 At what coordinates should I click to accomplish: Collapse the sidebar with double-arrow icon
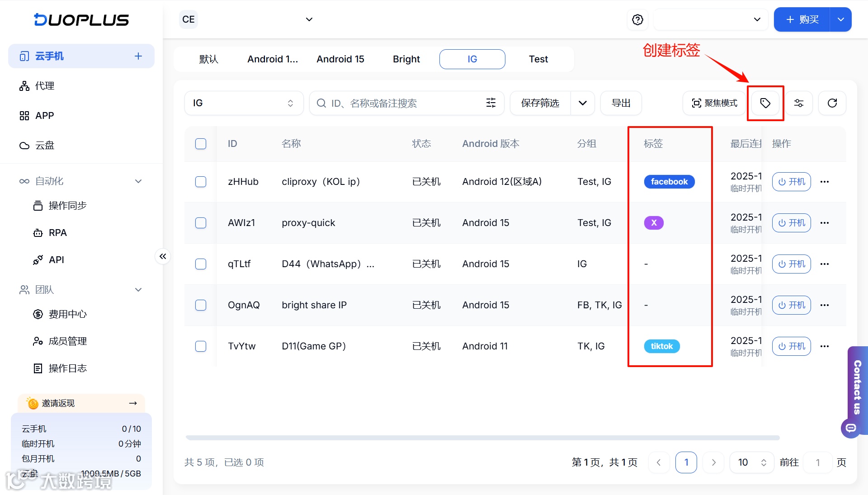[x=163, y=256]
